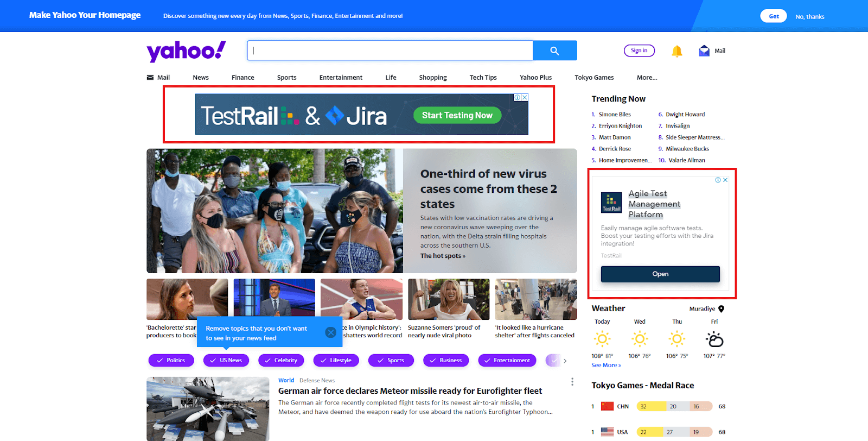Deselect the US News topic chip
This screenshot has width=868, height=441.
pyautogui.click(x=226, y=360)
